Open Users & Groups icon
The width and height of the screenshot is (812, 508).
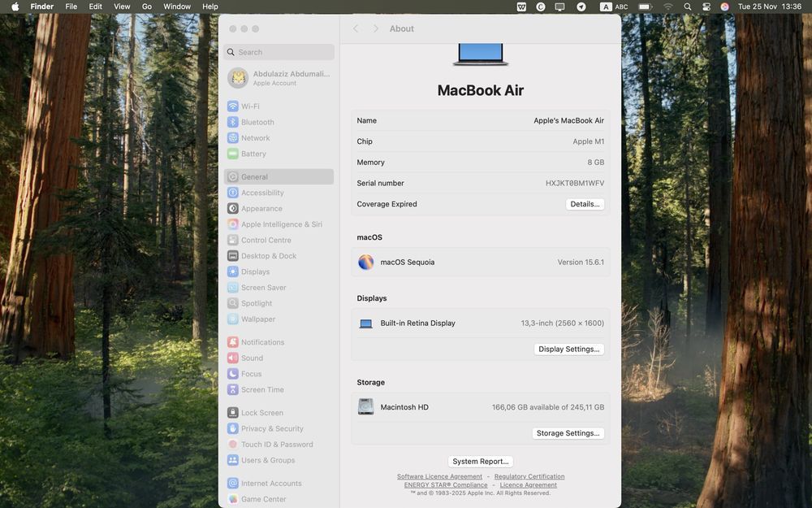233,460
